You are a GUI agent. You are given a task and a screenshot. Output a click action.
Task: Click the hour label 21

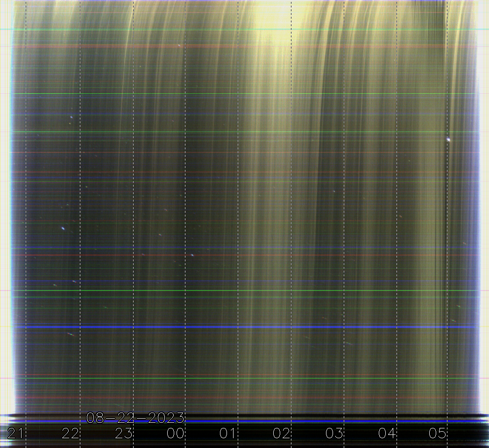pos(15,434)
